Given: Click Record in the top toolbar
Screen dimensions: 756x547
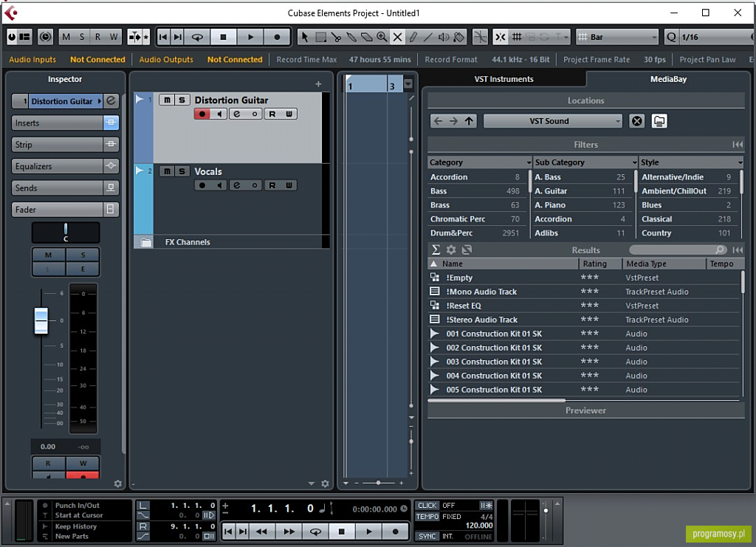Looking at the screenshot, I should pos(277,37).
